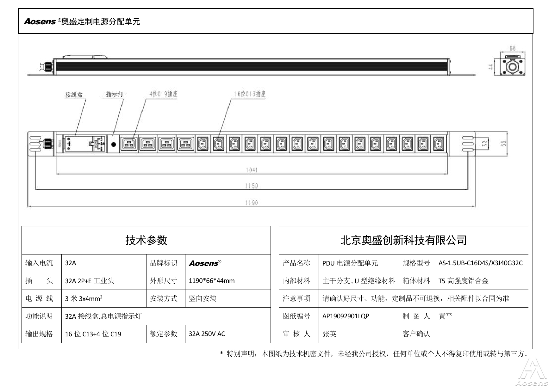
Task: Select model number AS-1.5UB-C16D4S/X3J40G32C
Action: [480, 263]
